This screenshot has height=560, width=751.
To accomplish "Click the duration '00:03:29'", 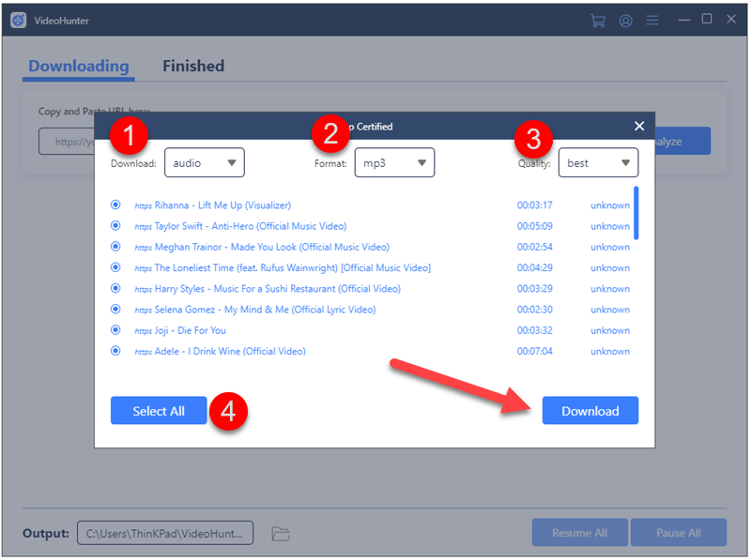I will tap(534, 289).
